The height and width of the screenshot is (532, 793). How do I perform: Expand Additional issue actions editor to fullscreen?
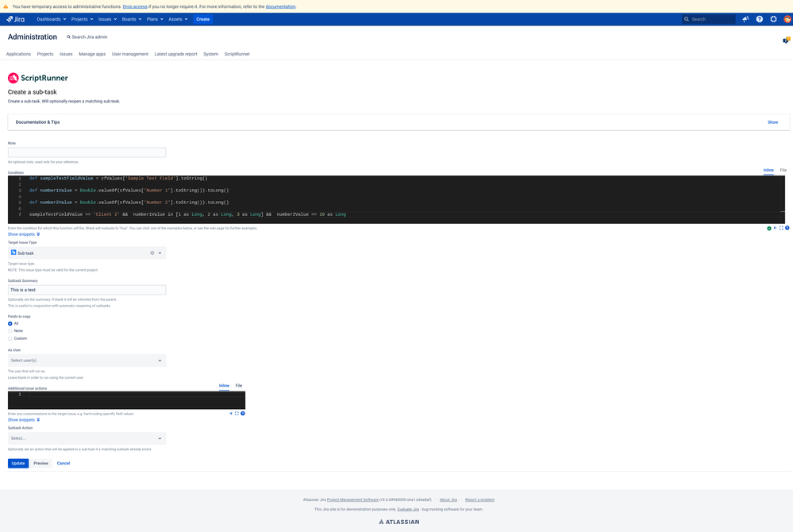(x=237, y=414)
